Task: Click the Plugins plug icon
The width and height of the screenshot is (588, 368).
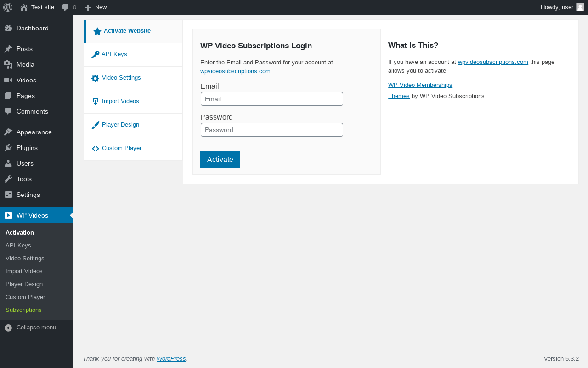Action: tap(8, 148)
